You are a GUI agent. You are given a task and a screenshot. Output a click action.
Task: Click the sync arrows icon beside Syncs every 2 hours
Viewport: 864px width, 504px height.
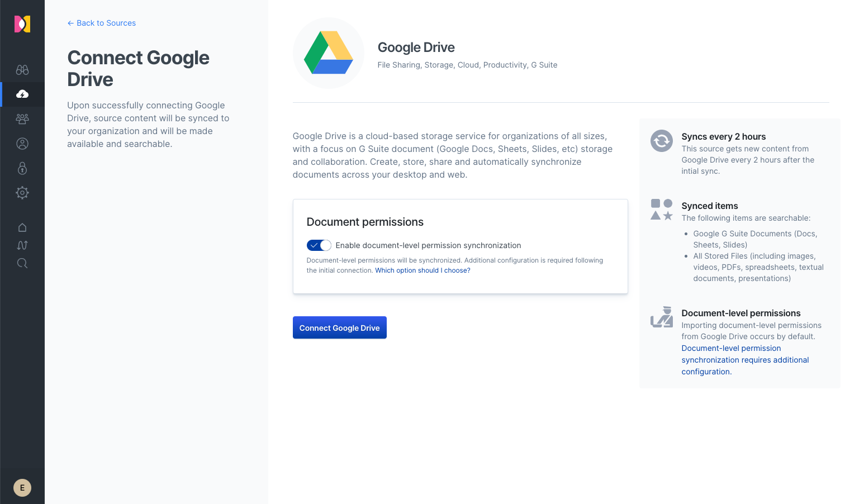click(x=662, y=141)
